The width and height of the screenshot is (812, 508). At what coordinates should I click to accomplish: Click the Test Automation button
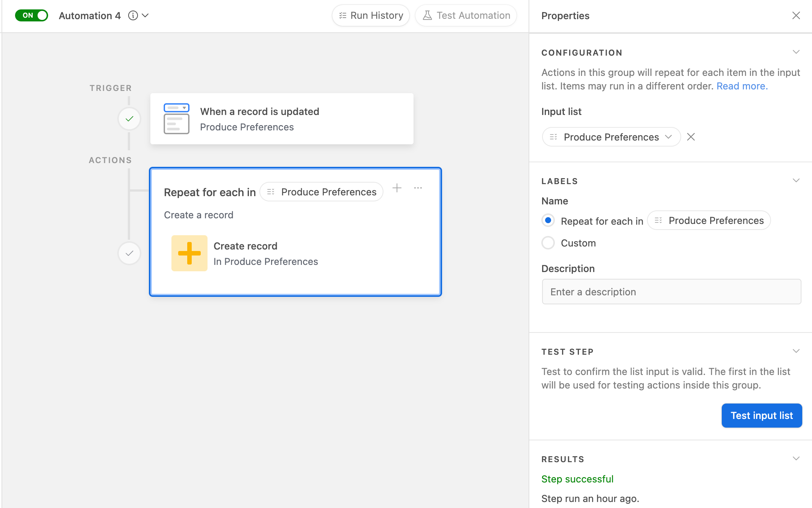[466, 15]
